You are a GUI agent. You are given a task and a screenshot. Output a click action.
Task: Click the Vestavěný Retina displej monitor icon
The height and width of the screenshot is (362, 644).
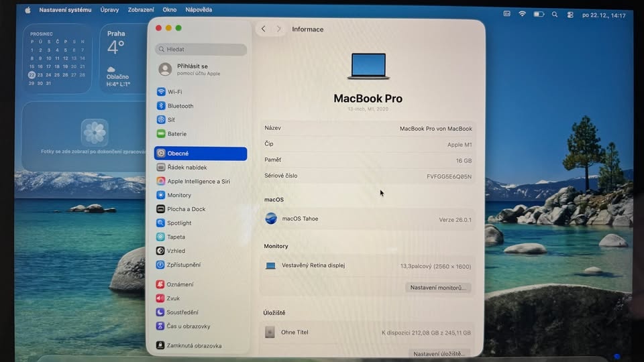[270, 265]
